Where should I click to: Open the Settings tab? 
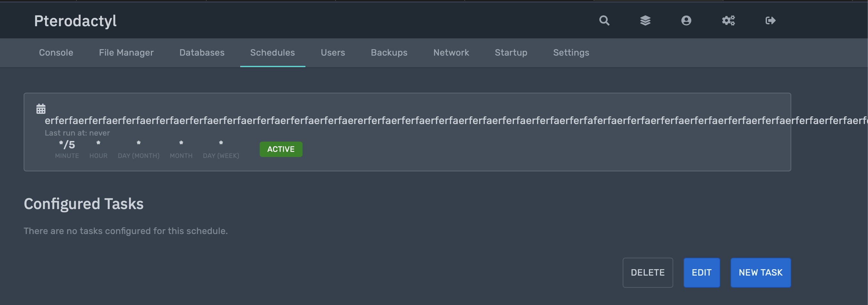571,52
